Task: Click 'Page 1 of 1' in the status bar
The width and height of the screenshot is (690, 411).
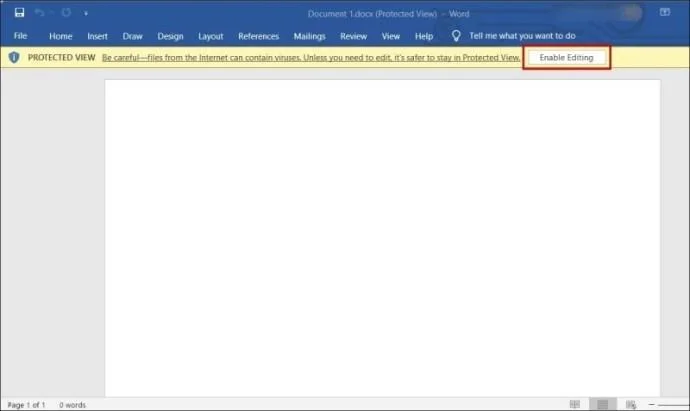Action: [26, 405]
